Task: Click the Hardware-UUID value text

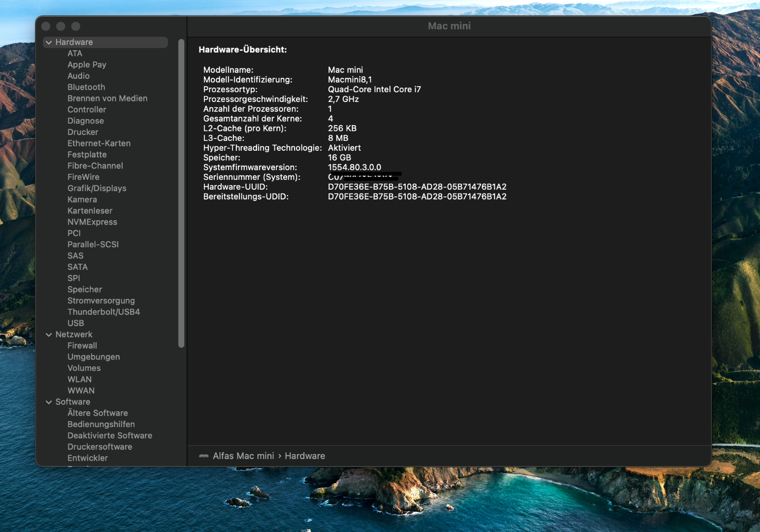Action: click(x=417, y=187)
